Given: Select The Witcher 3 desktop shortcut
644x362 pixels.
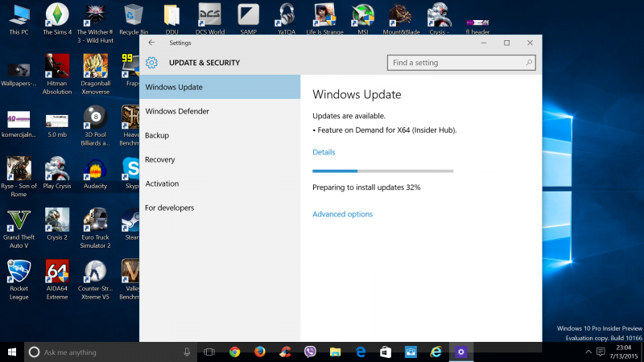Looking at the screenshot, I should 95,23.
